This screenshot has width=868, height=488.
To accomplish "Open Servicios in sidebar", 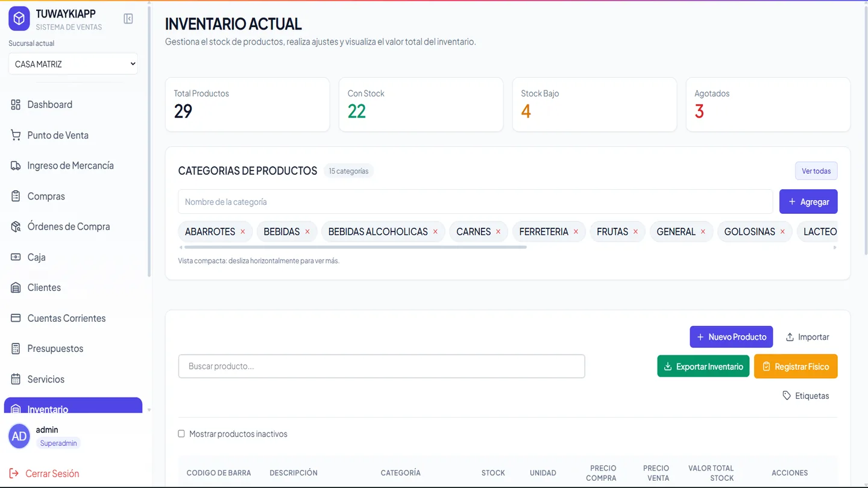I will [73, 379].
